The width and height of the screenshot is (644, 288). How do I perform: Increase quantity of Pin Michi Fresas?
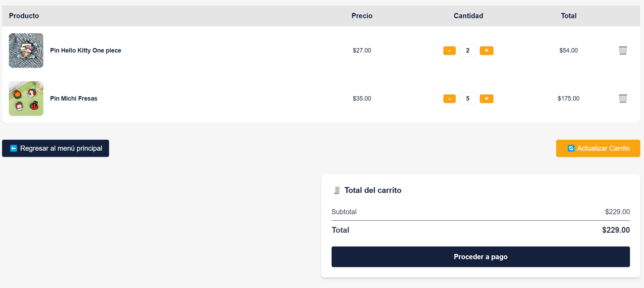pyautogui.click(x=486, y=99)
